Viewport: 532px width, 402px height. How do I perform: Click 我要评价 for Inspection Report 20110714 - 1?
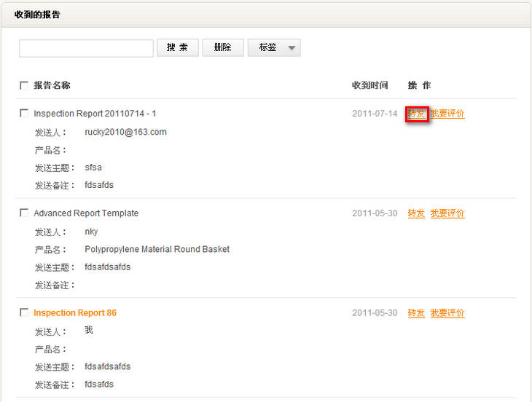pos(447,114)
